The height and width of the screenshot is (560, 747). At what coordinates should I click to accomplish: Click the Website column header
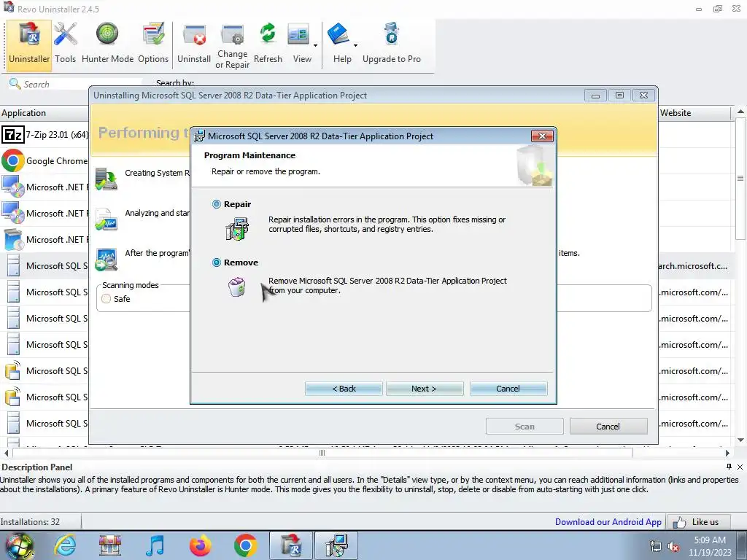(694, 113)
